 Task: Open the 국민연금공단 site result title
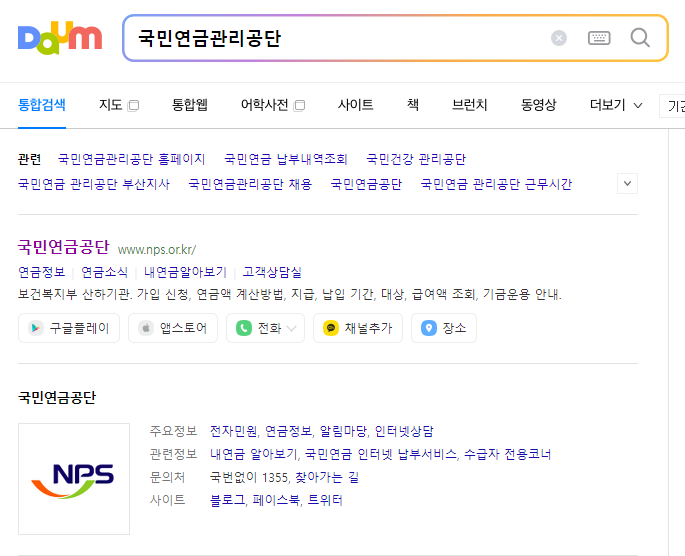[63, 247]
